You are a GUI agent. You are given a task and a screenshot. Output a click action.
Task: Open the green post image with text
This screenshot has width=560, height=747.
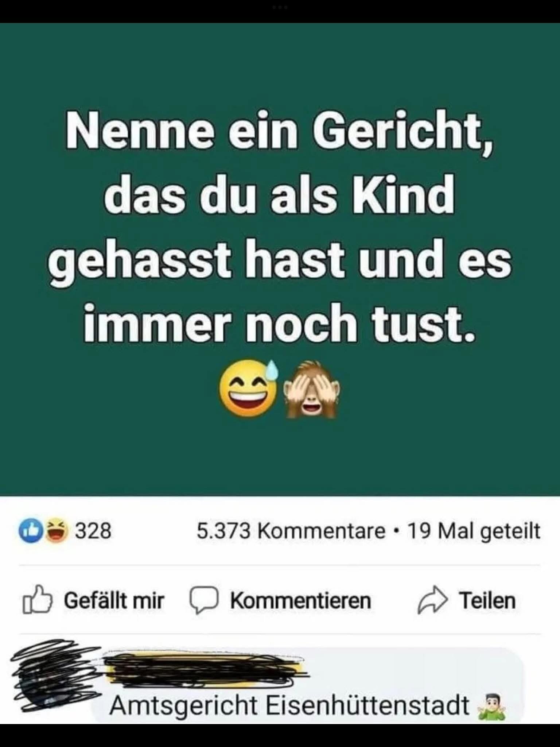(x=280, y=259)
